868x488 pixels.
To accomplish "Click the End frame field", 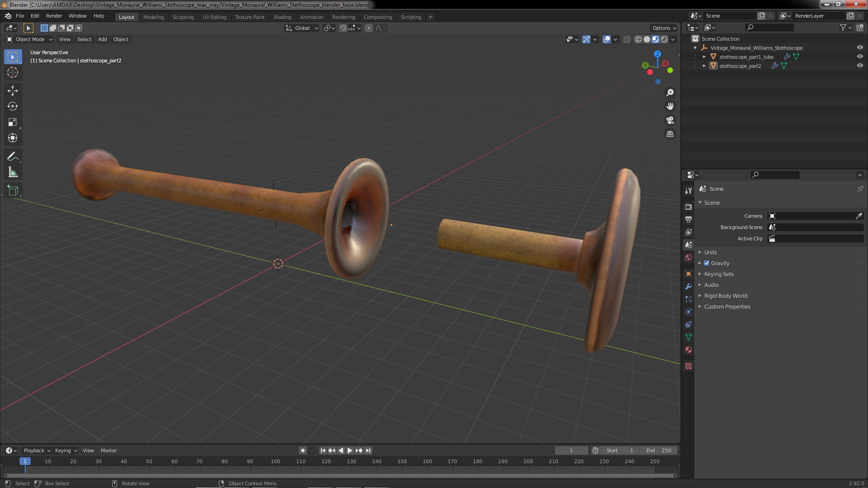I will [x=659, y=450].
